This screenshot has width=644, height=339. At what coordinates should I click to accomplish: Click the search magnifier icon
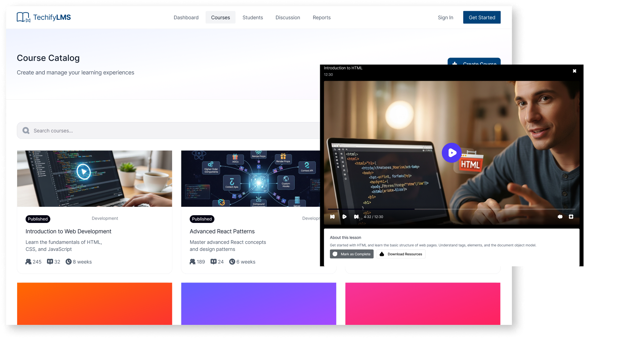pos(26,130)
